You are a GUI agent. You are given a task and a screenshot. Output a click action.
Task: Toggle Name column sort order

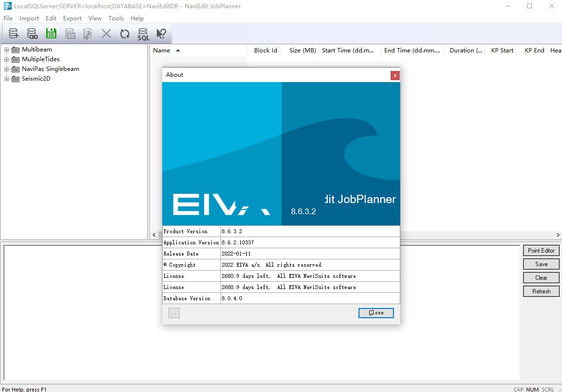166,50
